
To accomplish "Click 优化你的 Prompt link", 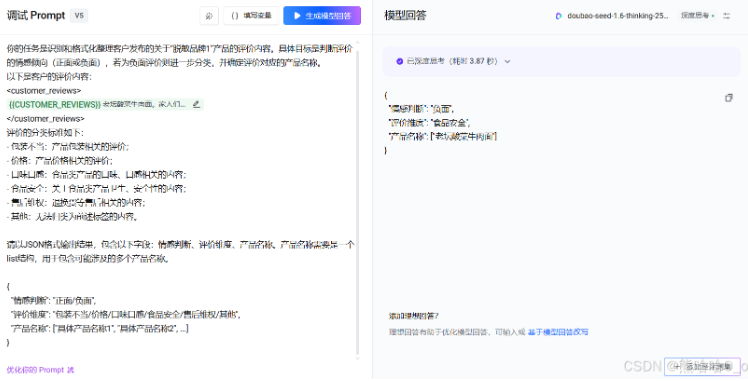I will pos(40,370).
